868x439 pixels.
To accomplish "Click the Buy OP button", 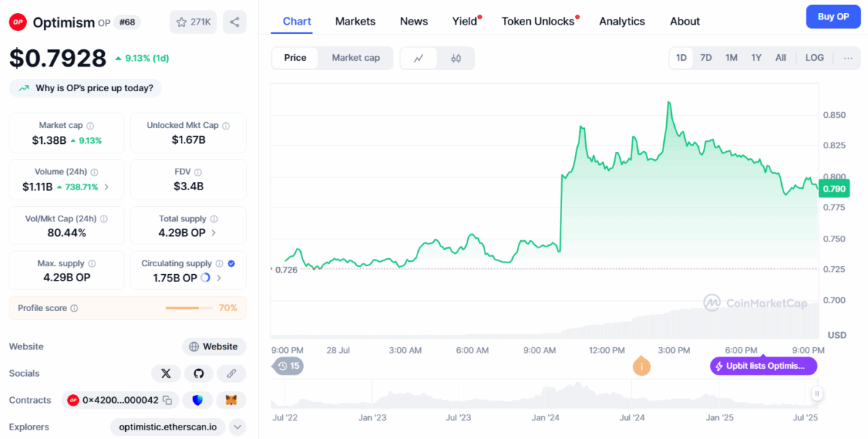I will (x=833, y=16).
